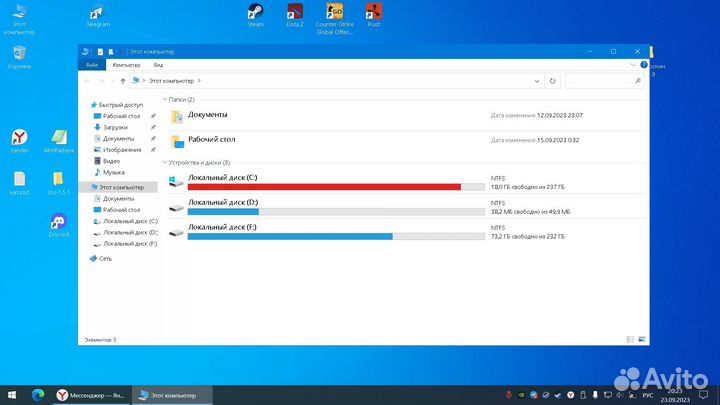
Task: Open the Файл tab
Action: (x=92, y=65)
